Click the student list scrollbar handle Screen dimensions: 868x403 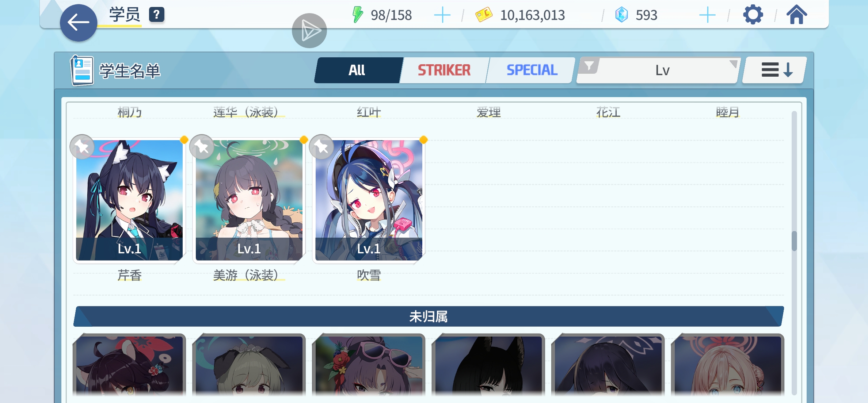pyautogui.click(x=794, y=241)
